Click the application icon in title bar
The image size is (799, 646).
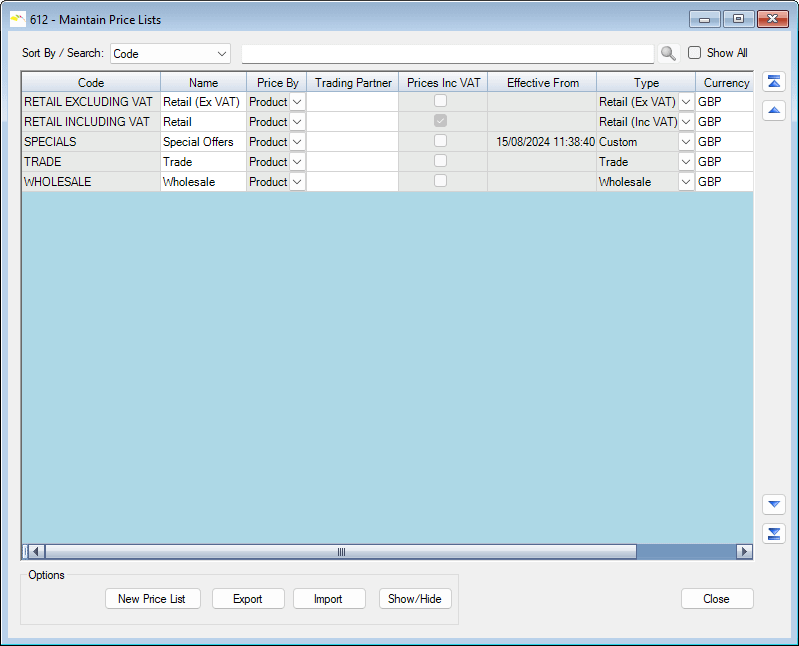click(17, 19)
